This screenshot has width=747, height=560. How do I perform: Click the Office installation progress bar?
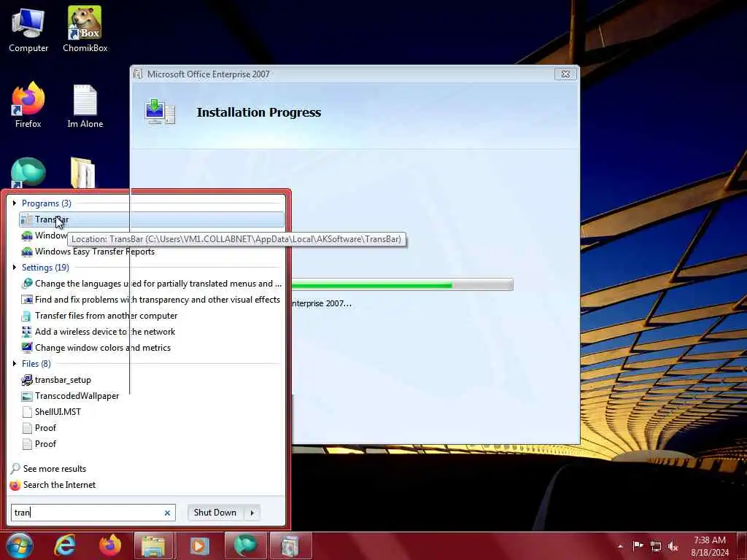pyautogui.click(x=402, y=285)
